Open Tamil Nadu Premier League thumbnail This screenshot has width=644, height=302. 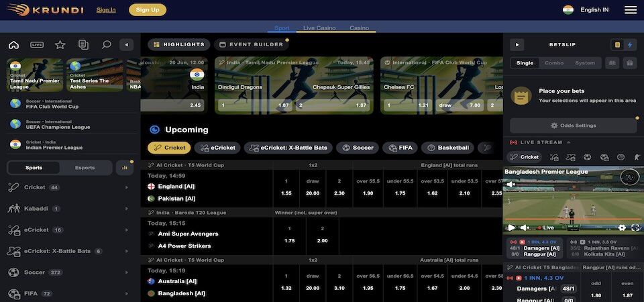pos(36,74)
